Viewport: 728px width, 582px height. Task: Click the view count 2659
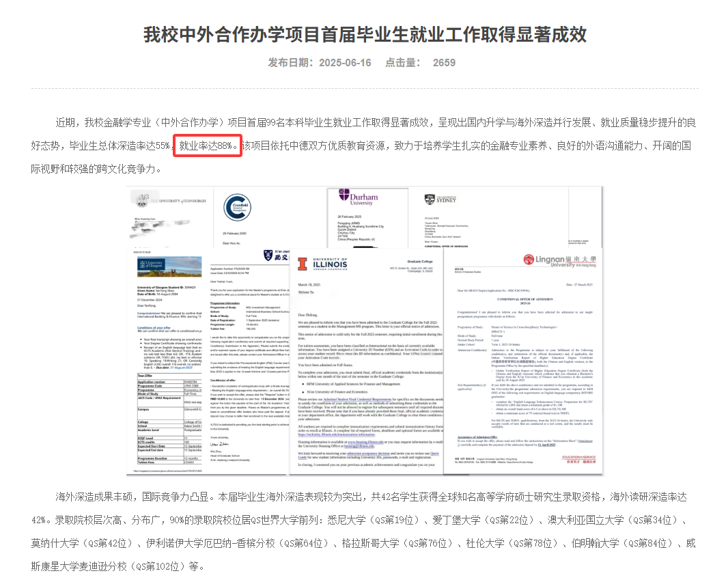[x=445, y=63]
